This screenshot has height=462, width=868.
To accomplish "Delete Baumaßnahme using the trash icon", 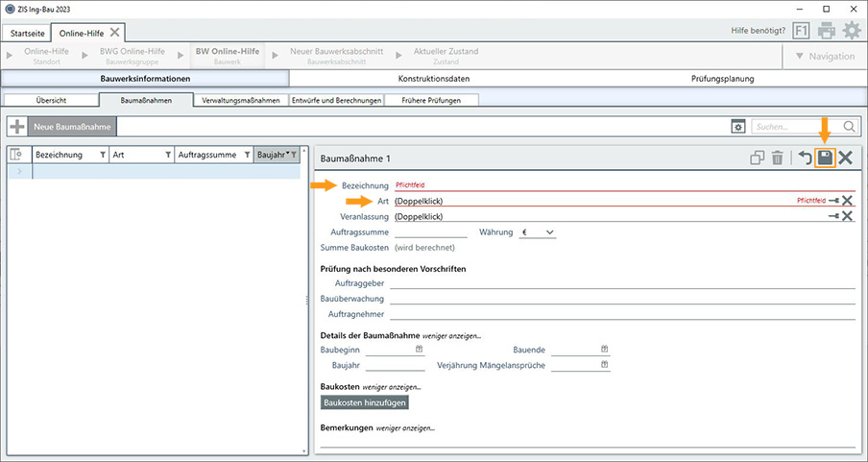I will tap(778, 158).
